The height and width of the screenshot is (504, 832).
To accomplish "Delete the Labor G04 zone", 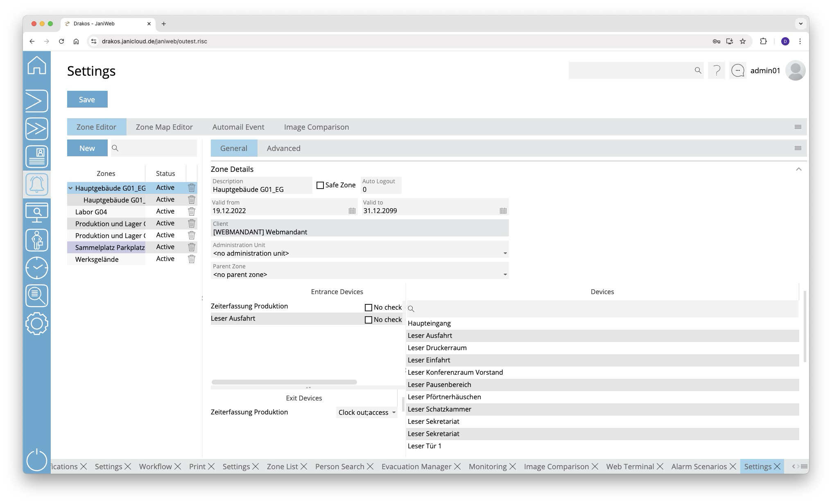I will (191, 211).
